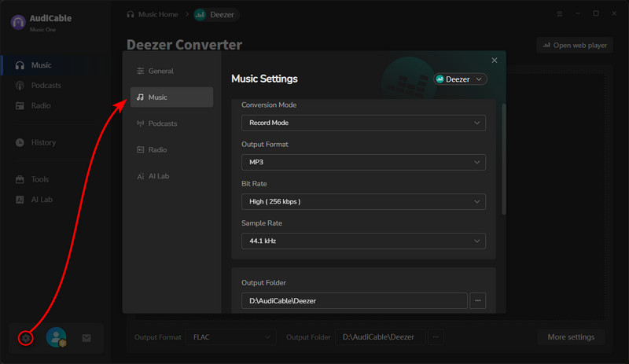629x364 pixels.
Task: Open the FLAC output format dropdown
Action: pyautogui.click(x=230, y=337)
